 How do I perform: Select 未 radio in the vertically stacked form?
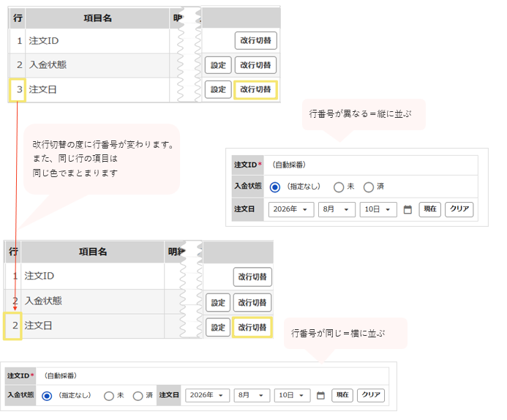(x=339, y=187)
